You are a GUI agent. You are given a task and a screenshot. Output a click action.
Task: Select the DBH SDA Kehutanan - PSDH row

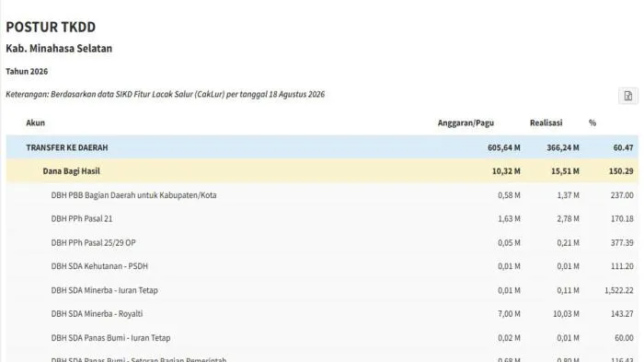tap(322, 266)
